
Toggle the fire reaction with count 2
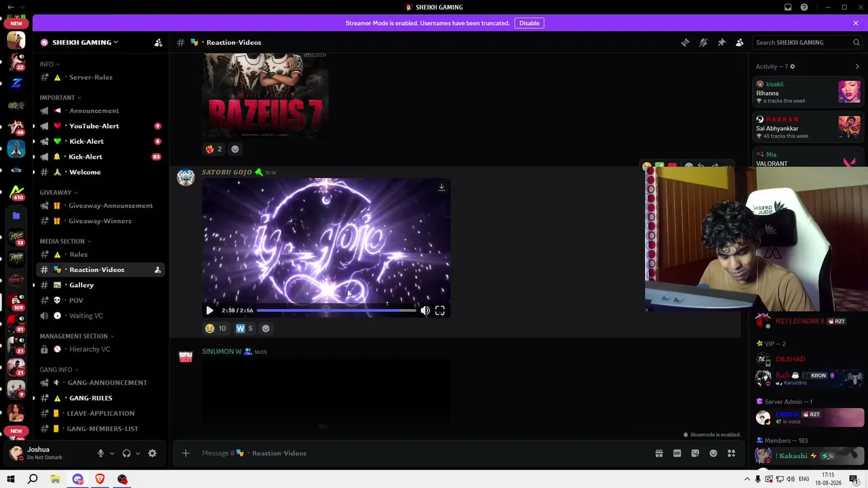214,149
